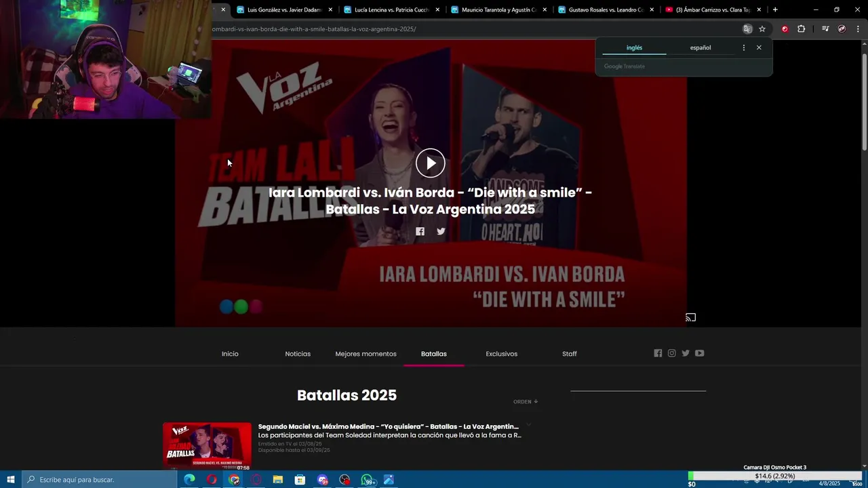The height and width of the screenshot is (488, 868).
Task: Open Microsoft Edge from taskbar
Action: tap(189, 479)
